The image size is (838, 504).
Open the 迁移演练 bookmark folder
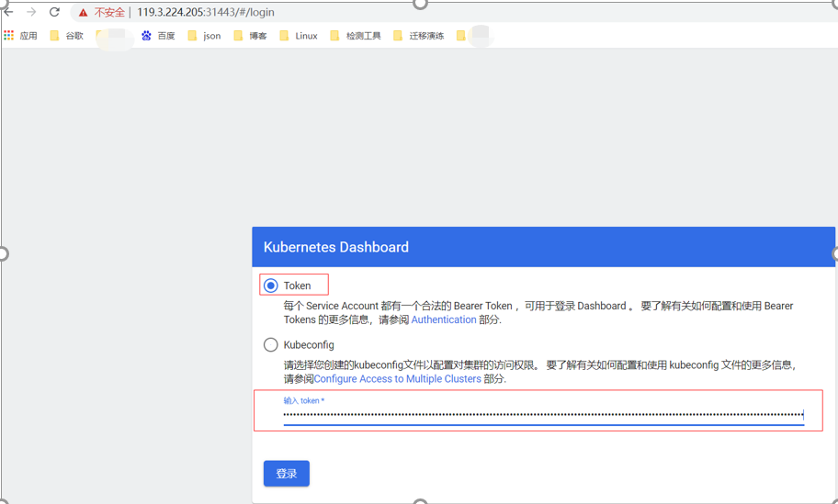pyautogui.click(x=418, y=36)
